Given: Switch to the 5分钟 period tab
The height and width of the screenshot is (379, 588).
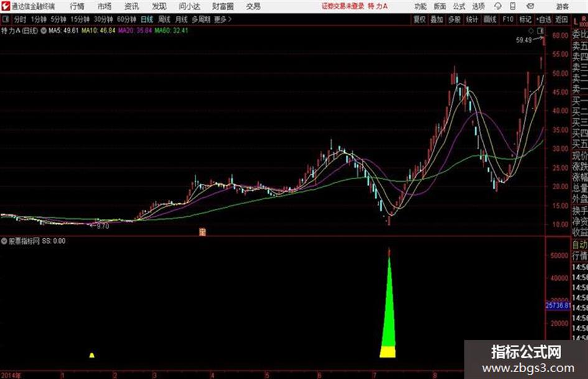Looking at the screenshot, I should [58, 19].
